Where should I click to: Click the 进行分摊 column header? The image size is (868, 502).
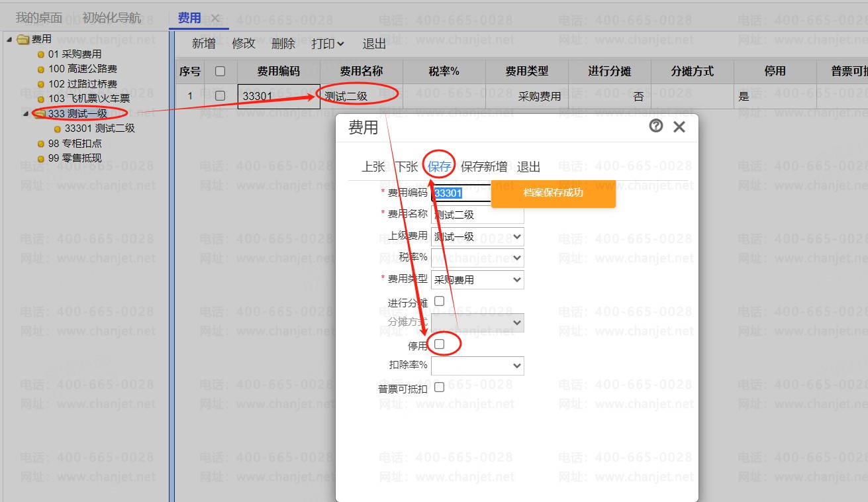tap(610, 72)
